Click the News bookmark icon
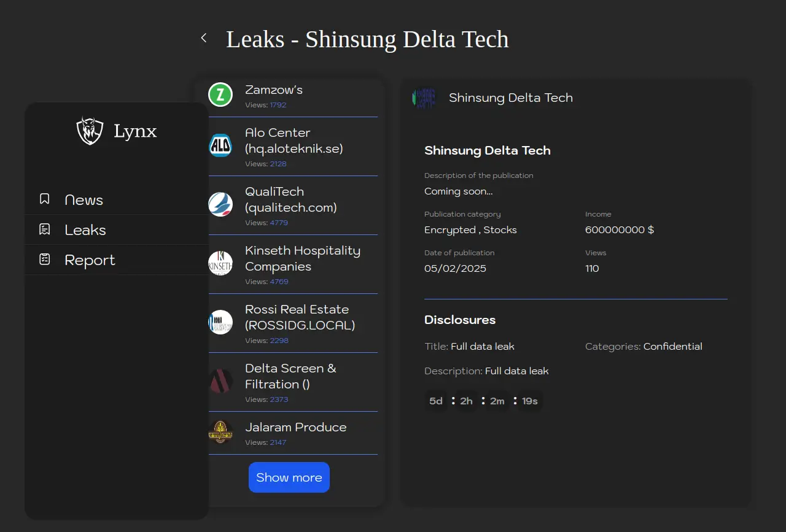786x532 pixels. (x=45, y=199)
